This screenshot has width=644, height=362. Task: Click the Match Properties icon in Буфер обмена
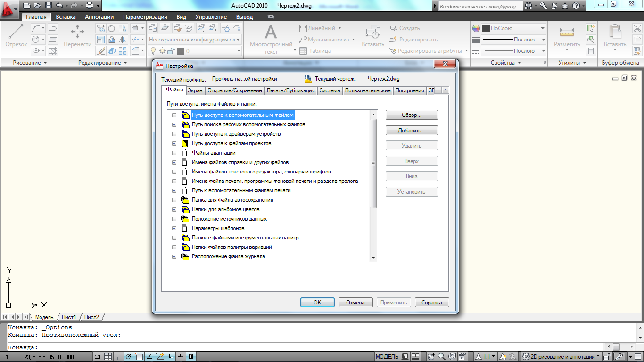[x=636, y=51]
